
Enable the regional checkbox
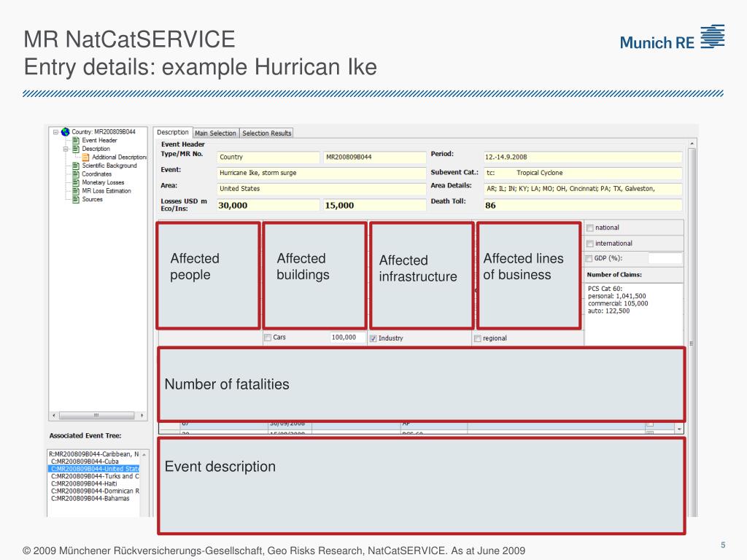477,338
